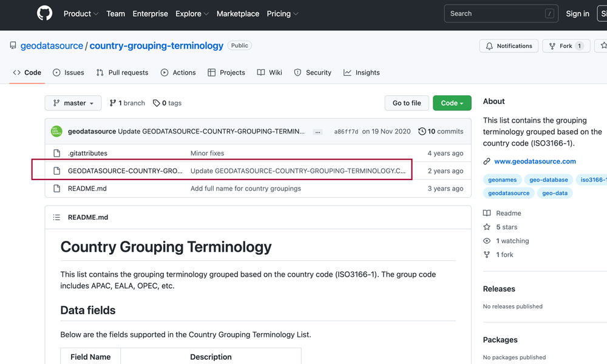Click the eye icon beside 1 watching
The width and height of the screenshot is (607, 364).
tap(487, 241)
